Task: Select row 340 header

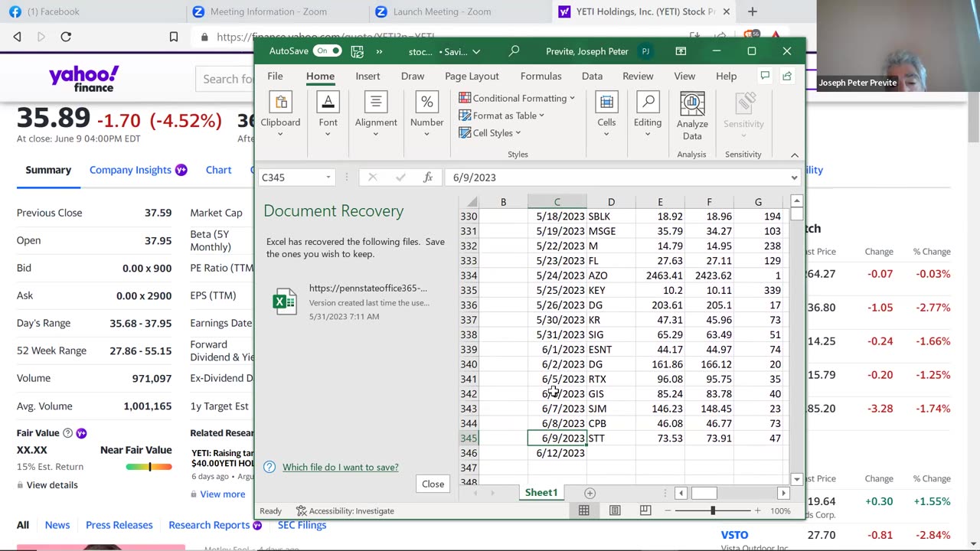Action: pyautogui.click(x=469, y=364)
